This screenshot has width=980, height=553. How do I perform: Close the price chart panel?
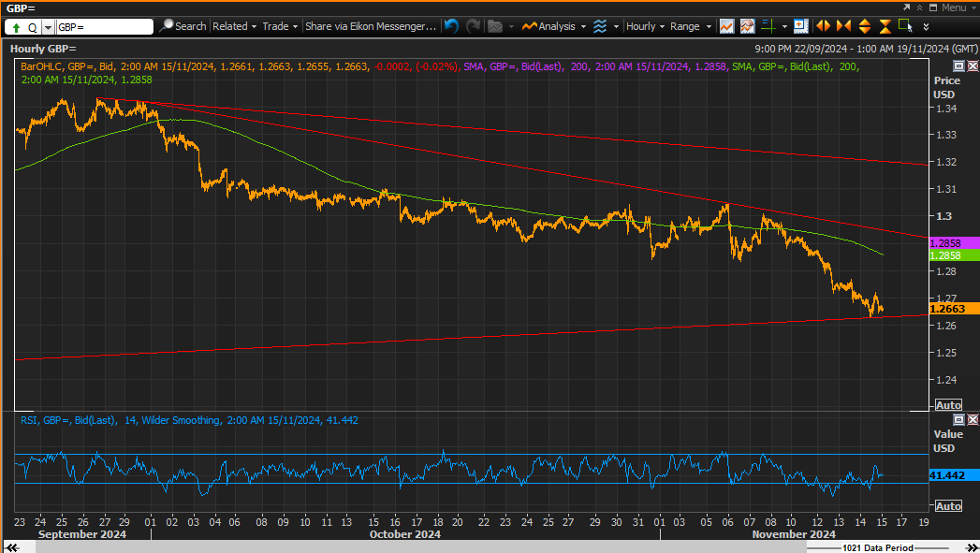click(x=973, y=65)
